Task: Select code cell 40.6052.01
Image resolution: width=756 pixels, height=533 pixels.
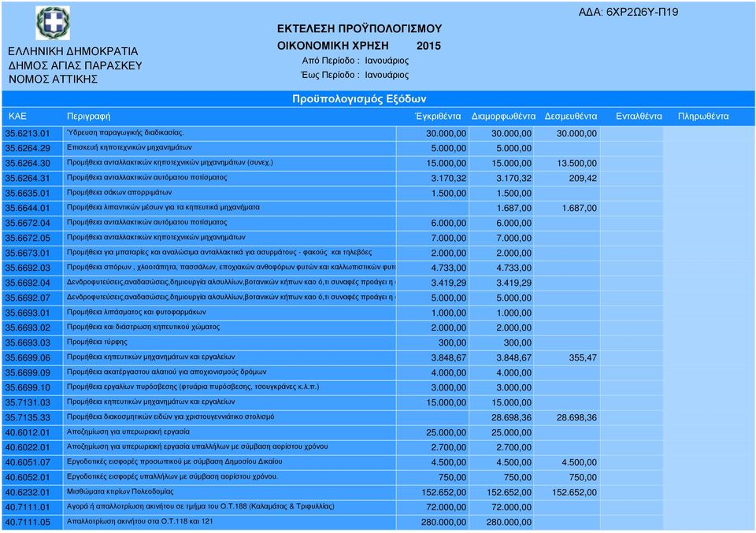Action: 32,477
